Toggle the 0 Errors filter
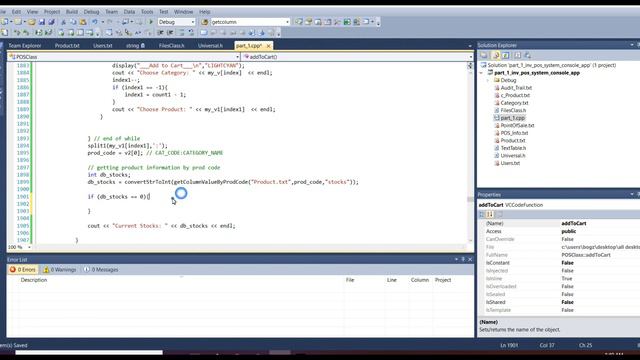 [23, 270]
